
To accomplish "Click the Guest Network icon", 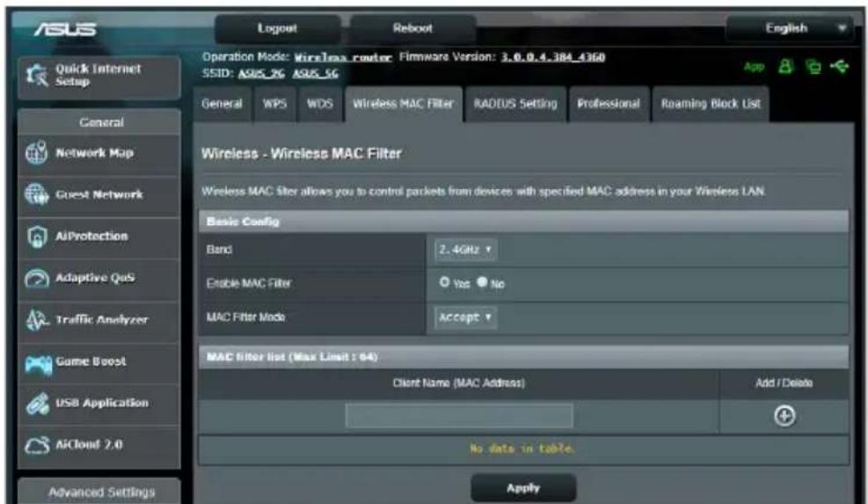I will tap(37, 194).
